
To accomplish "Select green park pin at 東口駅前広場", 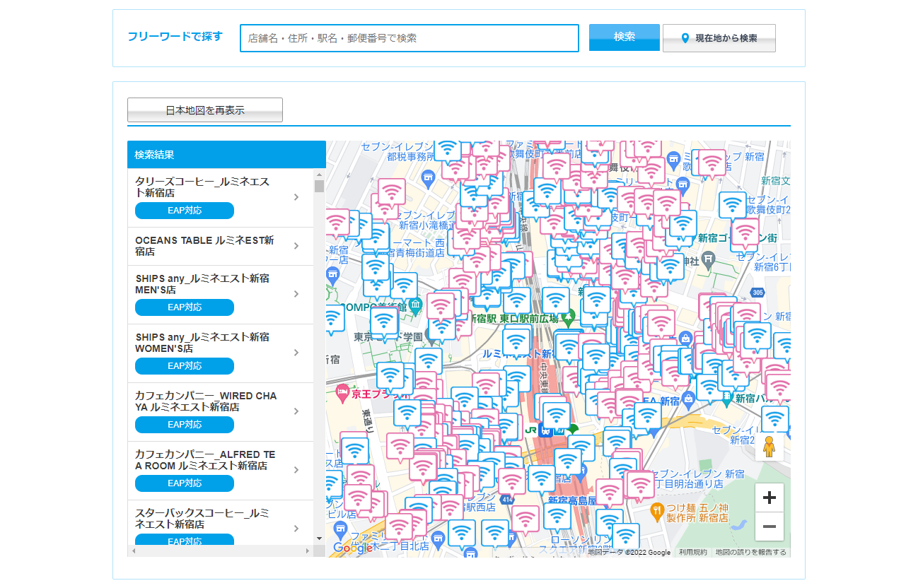I will click(568, 319).
